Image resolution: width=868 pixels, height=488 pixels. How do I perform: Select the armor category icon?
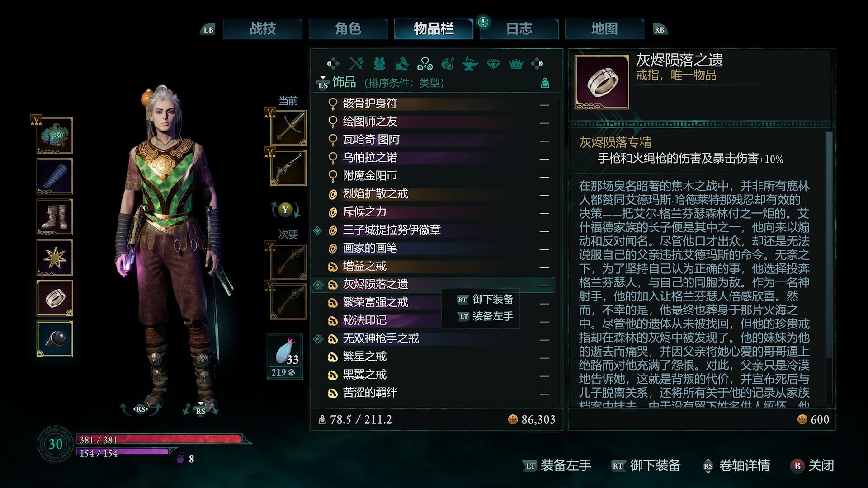coord(379,64)
